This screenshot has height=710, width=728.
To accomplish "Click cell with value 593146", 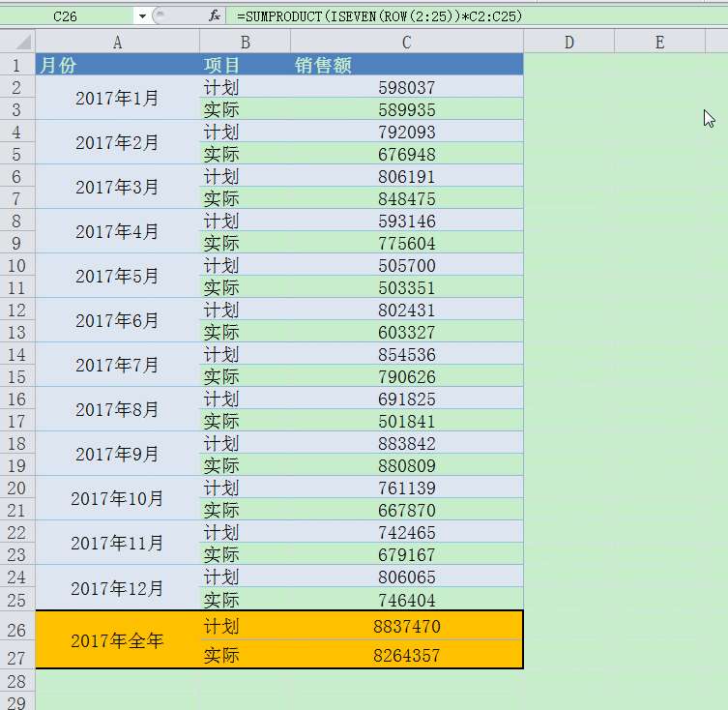I will 407,221.
